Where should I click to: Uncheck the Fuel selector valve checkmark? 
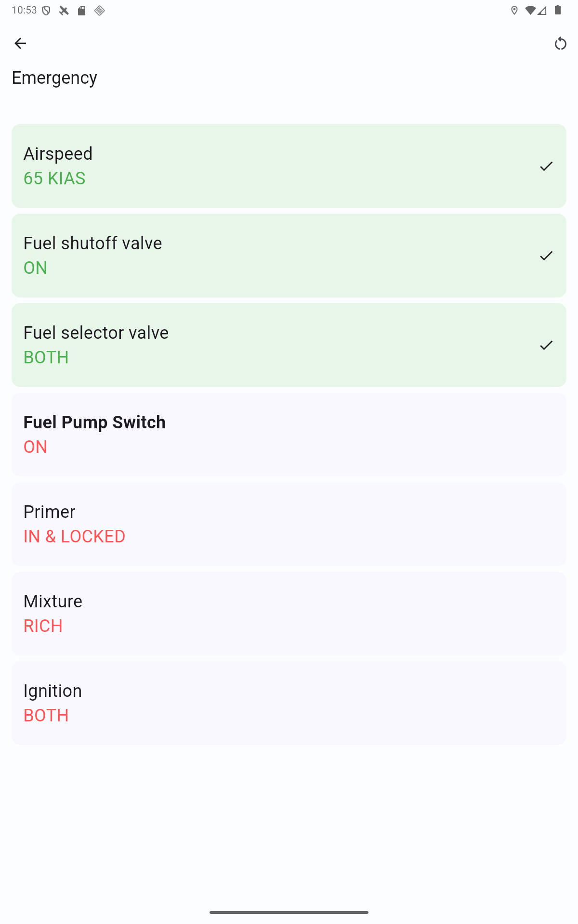pyautogui.click(x=546, y=346)
